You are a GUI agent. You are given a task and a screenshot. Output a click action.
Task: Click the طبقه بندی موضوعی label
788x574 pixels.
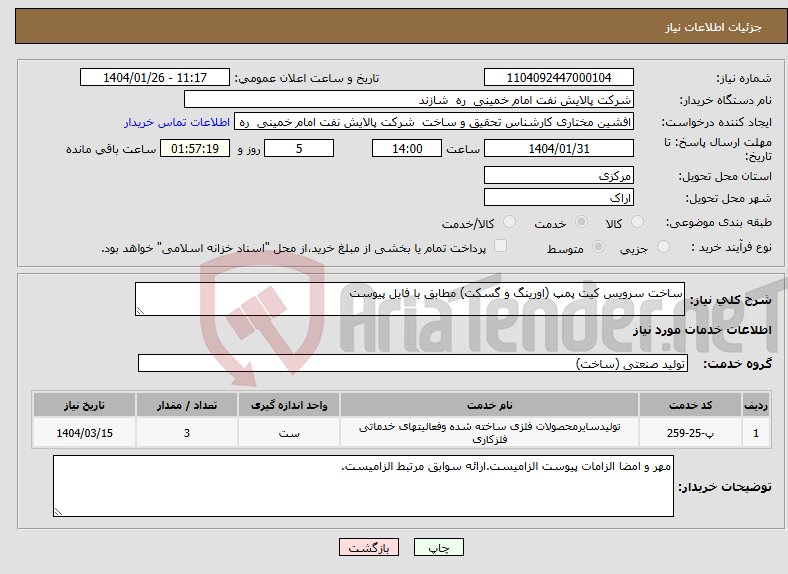pyautogui.click(x=719, y=222)
